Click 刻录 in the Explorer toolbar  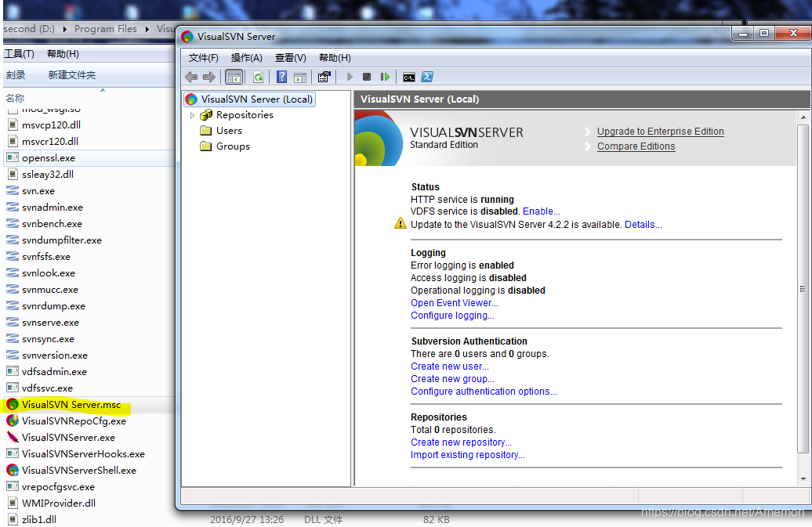(x=16, y=75)
